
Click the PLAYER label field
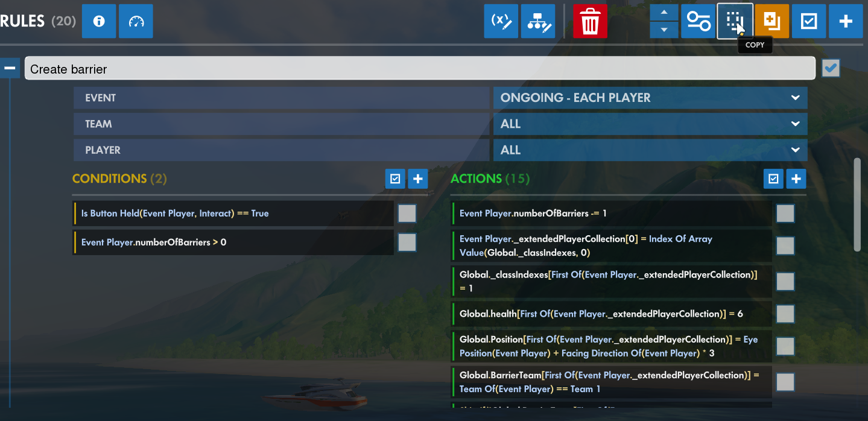tap(282, 150)
